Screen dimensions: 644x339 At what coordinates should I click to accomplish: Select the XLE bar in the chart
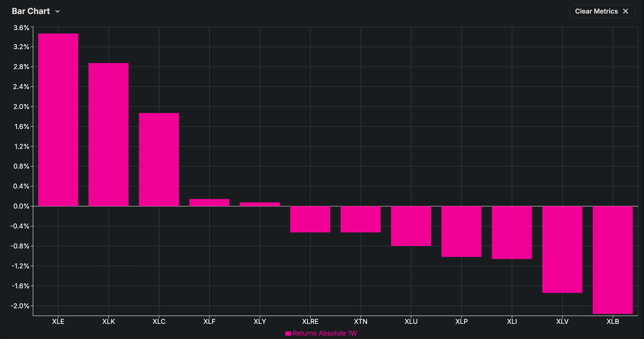pos(58,120)
